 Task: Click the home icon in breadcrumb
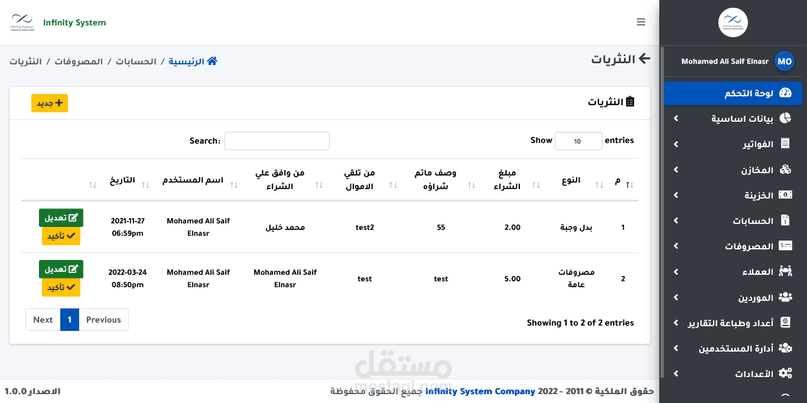coord(212,62)
